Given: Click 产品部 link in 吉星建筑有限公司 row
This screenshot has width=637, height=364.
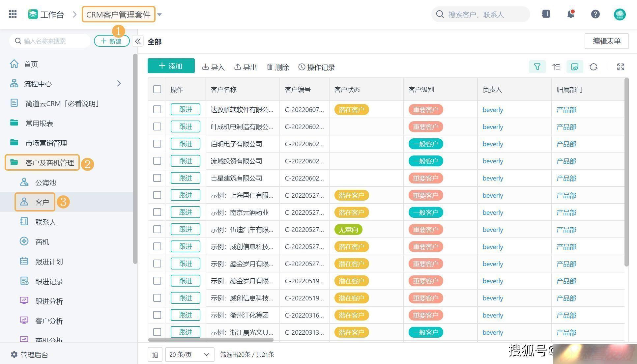Looking at the screenshot, I should (x=566, y=178).
